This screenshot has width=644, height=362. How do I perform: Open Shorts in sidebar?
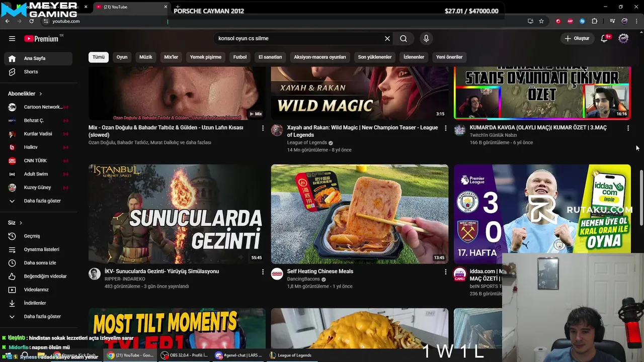point(38,72)
